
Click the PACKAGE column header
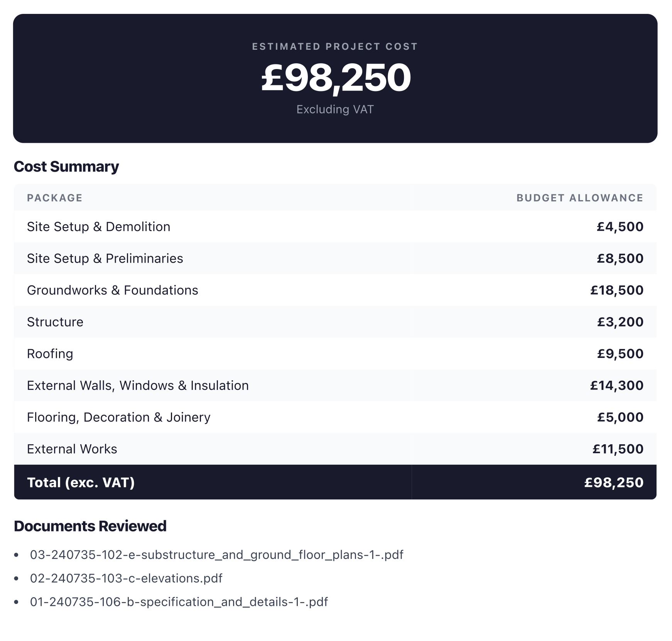click(x=55, y=198)
